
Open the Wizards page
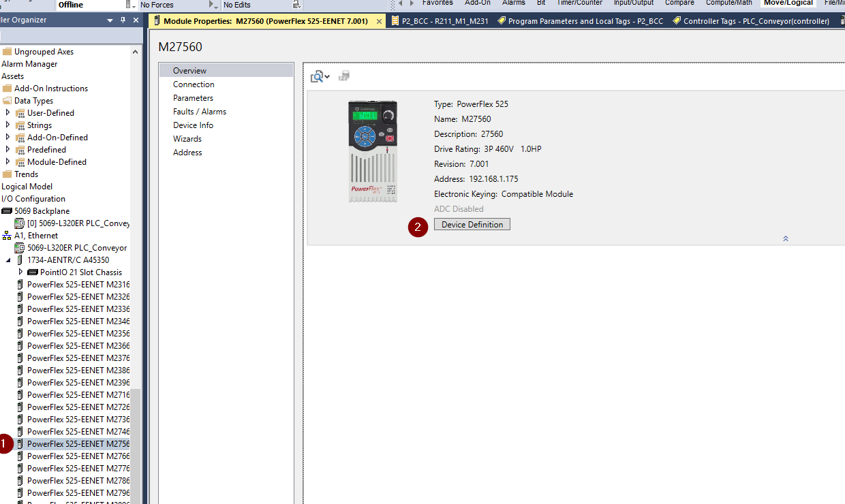pyautogui.click(x=187, y=139)
